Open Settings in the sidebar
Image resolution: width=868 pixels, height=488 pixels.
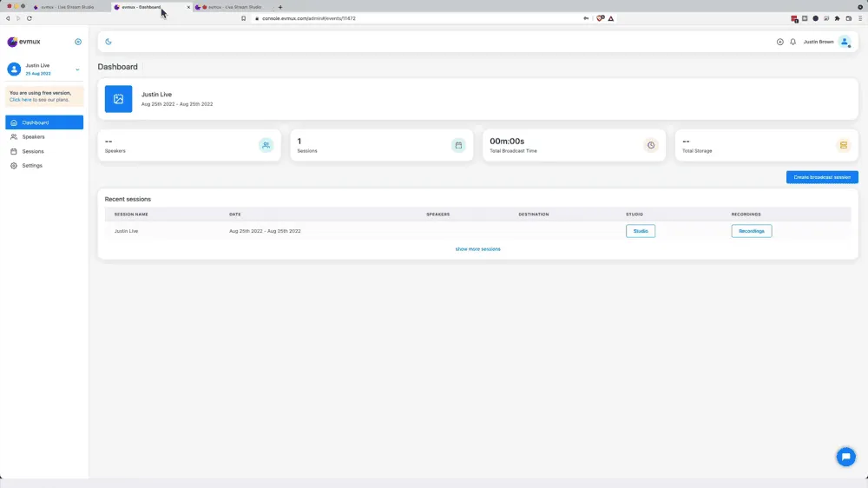click(32, 165)
